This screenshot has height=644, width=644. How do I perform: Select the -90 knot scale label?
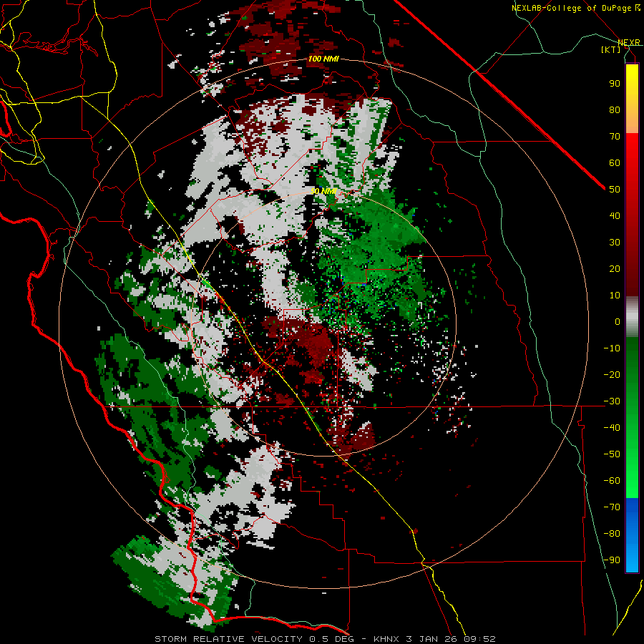click(612, 560)
